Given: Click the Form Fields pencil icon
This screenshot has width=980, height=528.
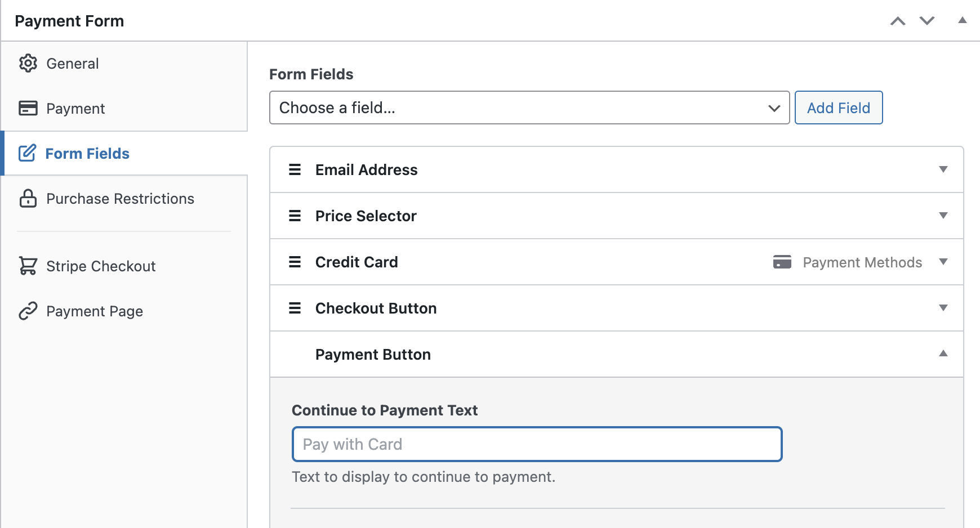Looking at the screenshot, I should click(x=28, y=153).
